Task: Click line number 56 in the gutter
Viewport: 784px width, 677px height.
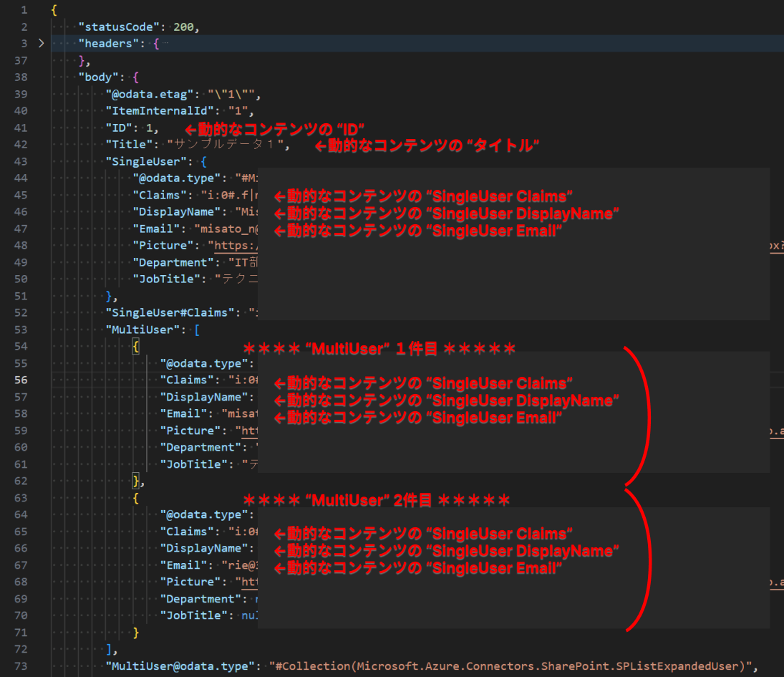Action: click(21, 380)
